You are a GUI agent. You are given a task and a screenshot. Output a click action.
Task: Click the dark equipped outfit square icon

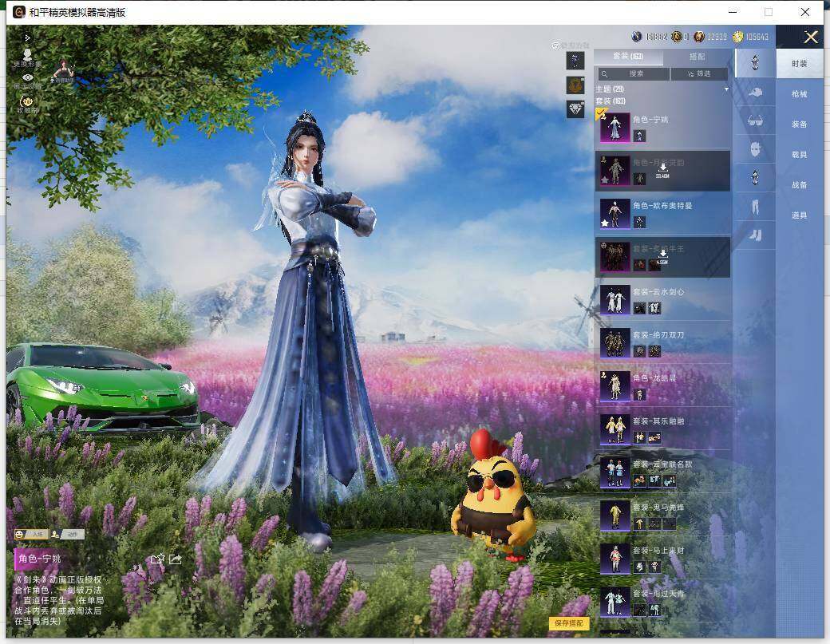pyautogui.click(x=575, y=61)
